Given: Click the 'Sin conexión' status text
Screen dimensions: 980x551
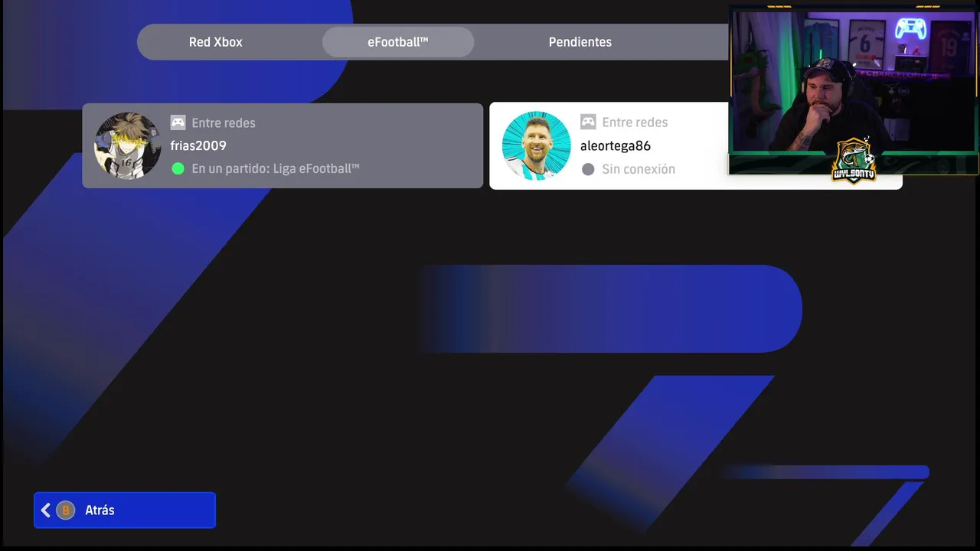Looking at the screenshot, I should 639,169.
